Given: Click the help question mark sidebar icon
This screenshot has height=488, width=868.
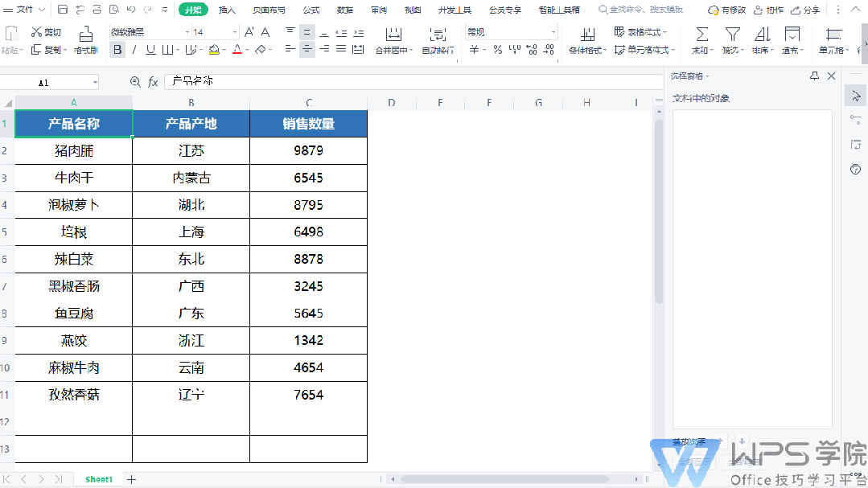Looking at the screenshot, I should pyautogui.click(x=855, y=170).
